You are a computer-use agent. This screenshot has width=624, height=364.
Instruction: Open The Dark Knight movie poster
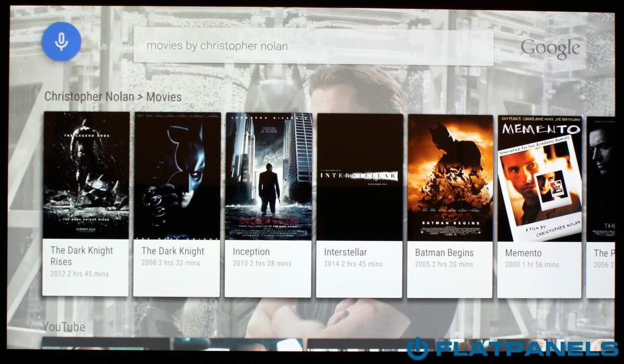pyautogui.click(x=177, y=176)
